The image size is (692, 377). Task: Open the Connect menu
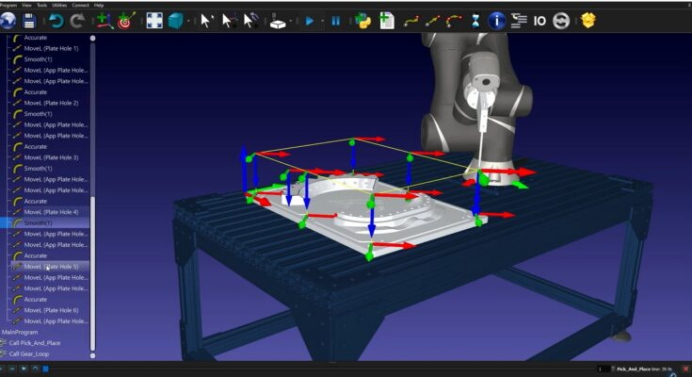pos(80,5)
